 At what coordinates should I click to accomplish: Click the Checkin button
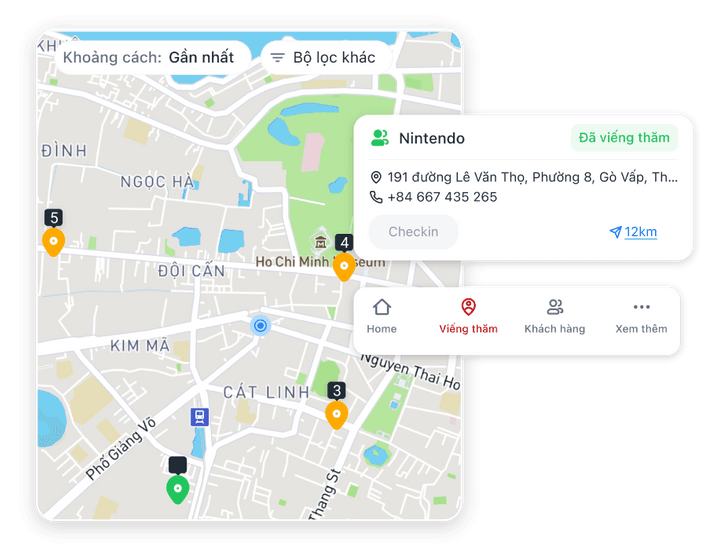[413, 232]
